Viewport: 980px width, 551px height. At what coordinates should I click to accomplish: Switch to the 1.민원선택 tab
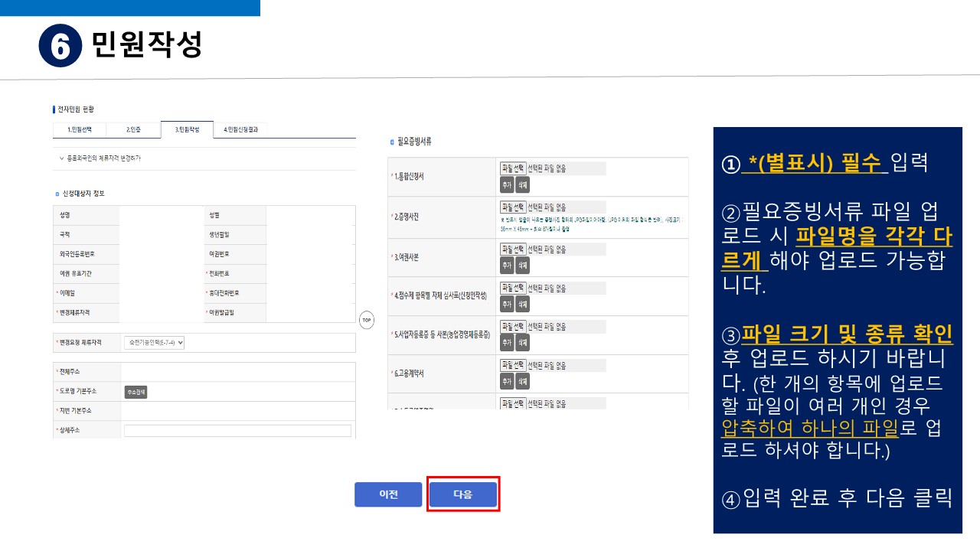point(79,130)
